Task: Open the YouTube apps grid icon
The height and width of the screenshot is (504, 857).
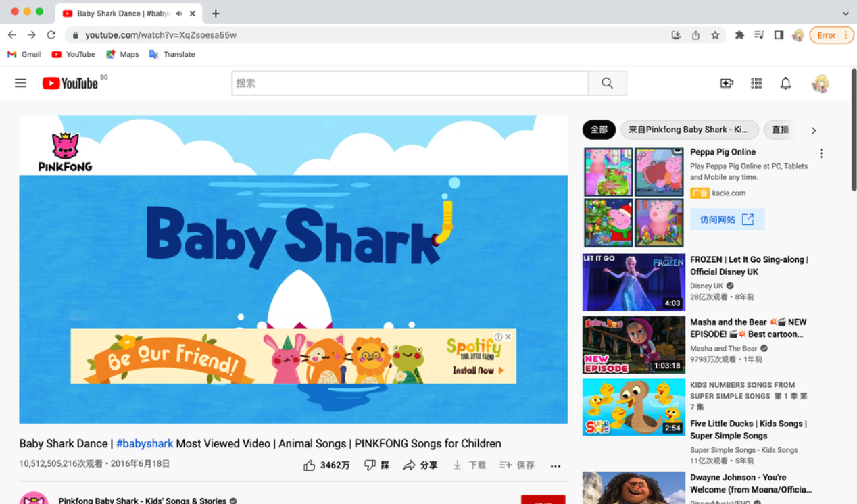Action: pos(756,83)
